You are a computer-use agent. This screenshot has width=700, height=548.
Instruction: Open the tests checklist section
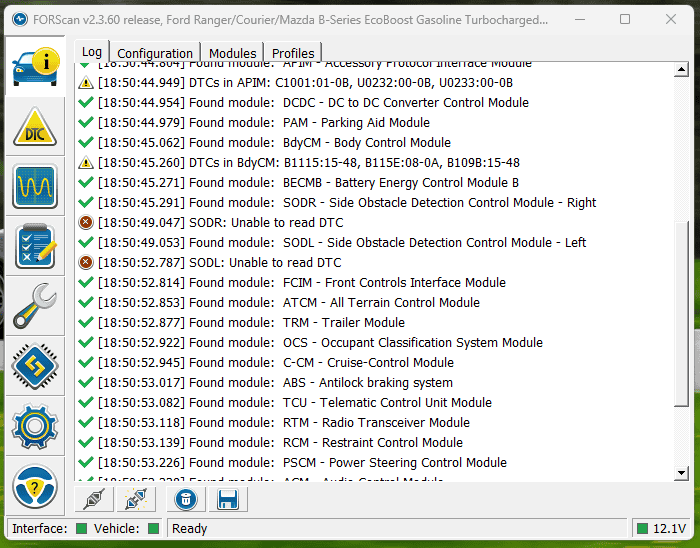[35, 246]
